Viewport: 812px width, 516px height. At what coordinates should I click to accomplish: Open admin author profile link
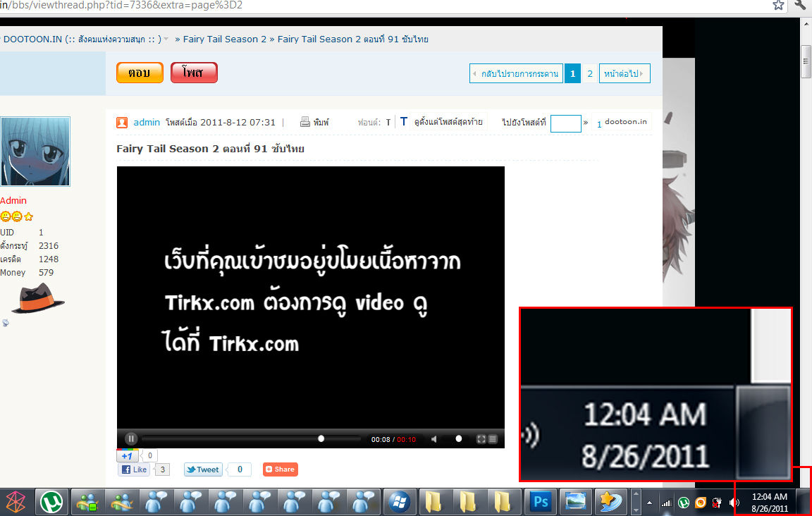(147, 122)
